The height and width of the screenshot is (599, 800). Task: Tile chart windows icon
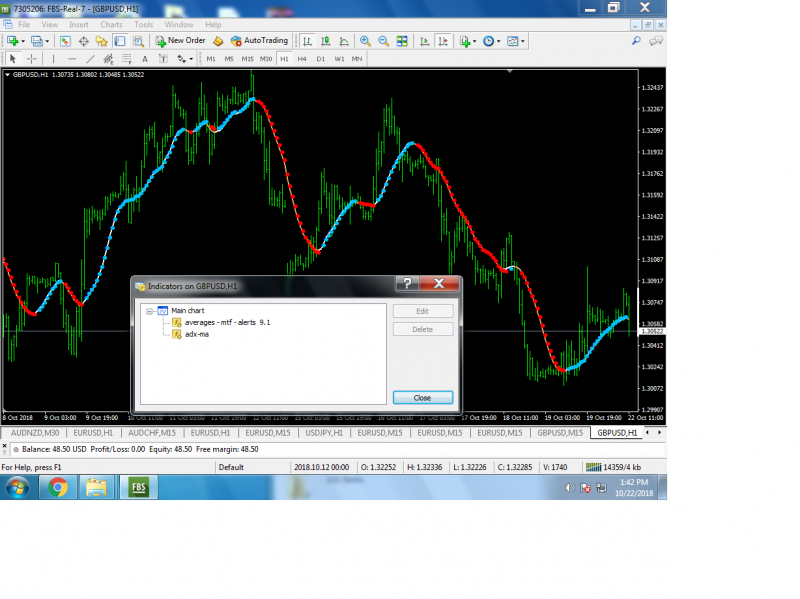402,41
